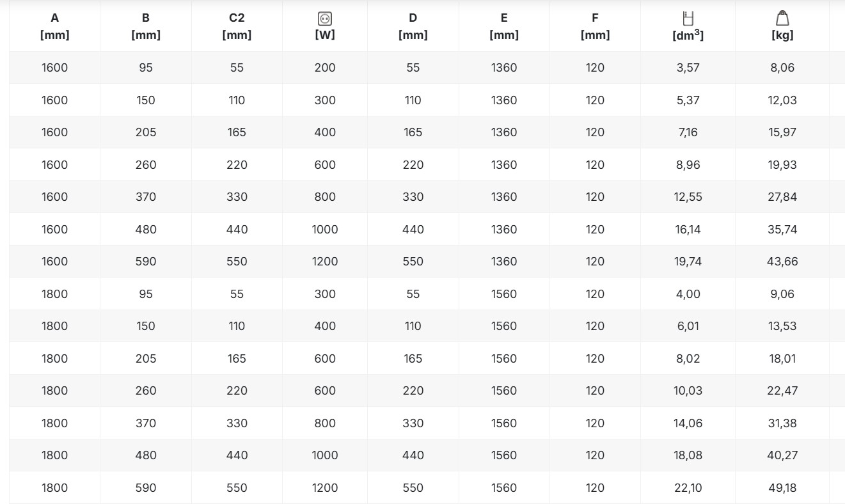Screen dimensions: 845x504
Task: Click the 35,74 weight value
Action: (x=782, y=230)
